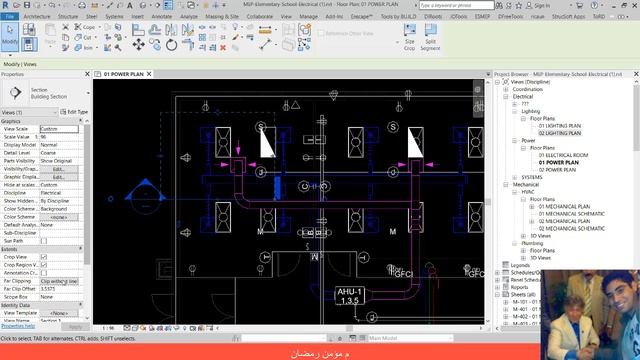Image resolution: width=640 pixels, height=360 pixels.
Task: Click the Graphic Display Options Edit button
Action: 59,177
